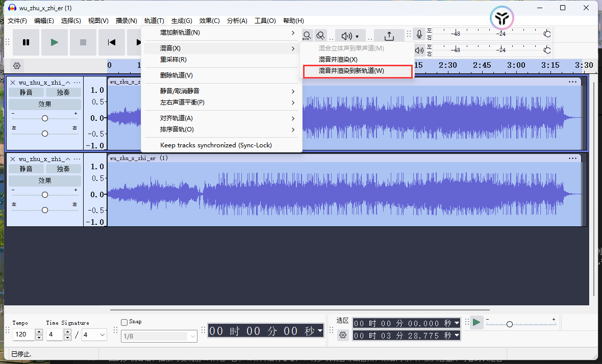Click 效果 button on the first track
The width and height of the screenshot is (602, 364).
[x=45, y=104]
